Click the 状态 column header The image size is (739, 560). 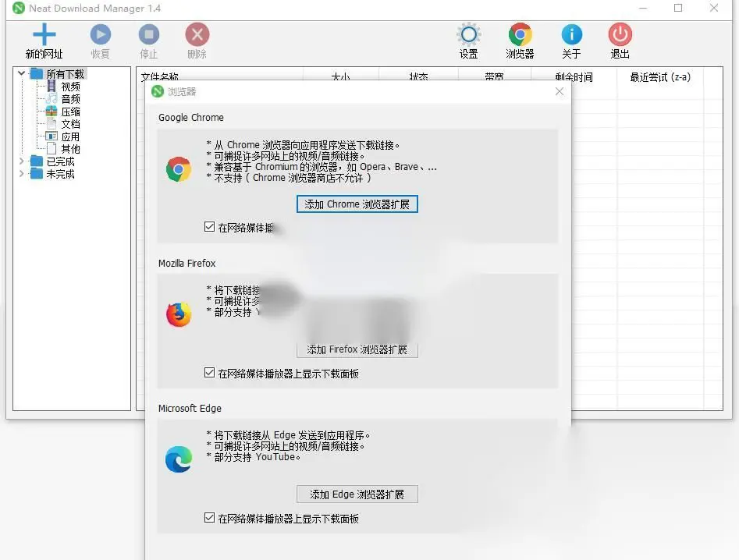[418, 76]
